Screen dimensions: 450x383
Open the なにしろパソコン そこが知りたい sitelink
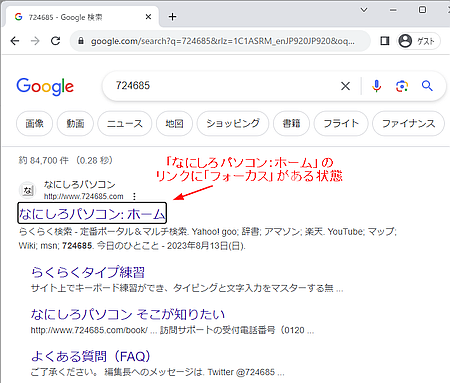[128, 314]
